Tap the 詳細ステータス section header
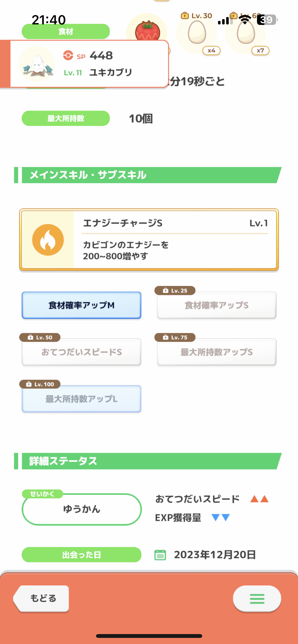This screenshot has width=298, height=644. [x=148, y=461]
